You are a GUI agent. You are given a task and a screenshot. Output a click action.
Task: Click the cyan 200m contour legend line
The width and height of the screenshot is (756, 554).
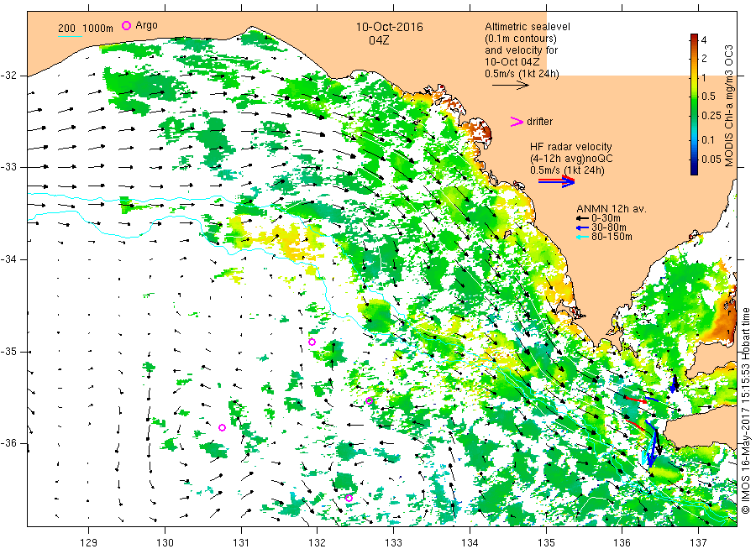70,36
